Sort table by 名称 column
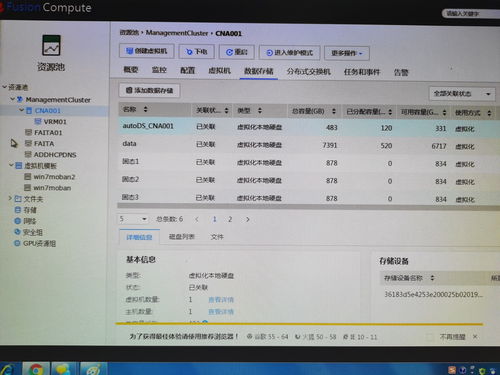 point(145,109)
